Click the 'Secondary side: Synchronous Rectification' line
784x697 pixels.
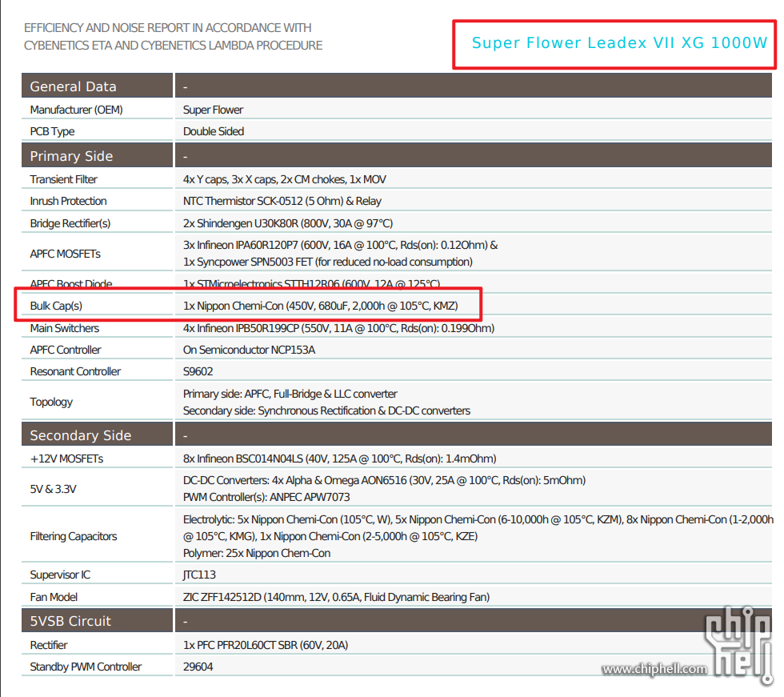pyautogui.click(x=326, y=411)
